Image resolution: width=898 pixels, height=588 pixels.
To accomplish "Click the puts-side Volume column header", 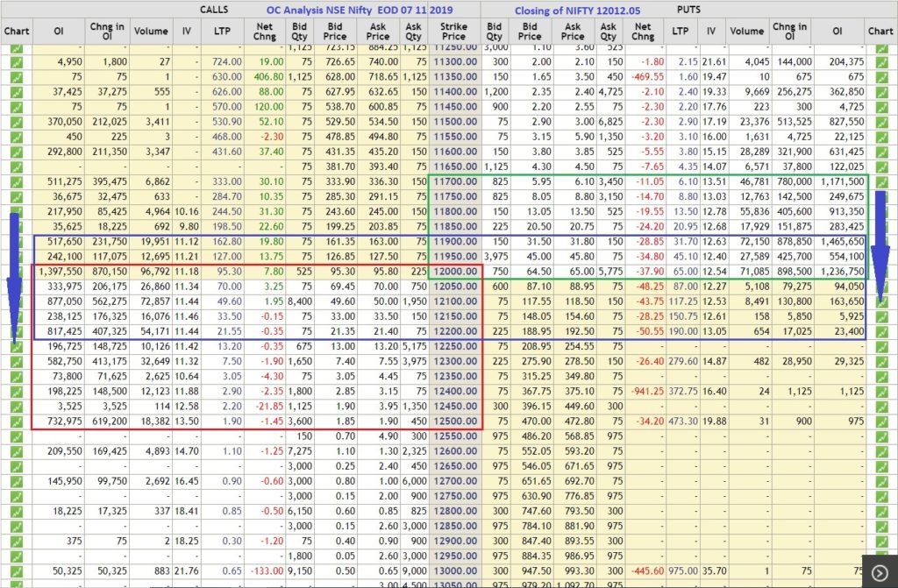I will 746,32.
